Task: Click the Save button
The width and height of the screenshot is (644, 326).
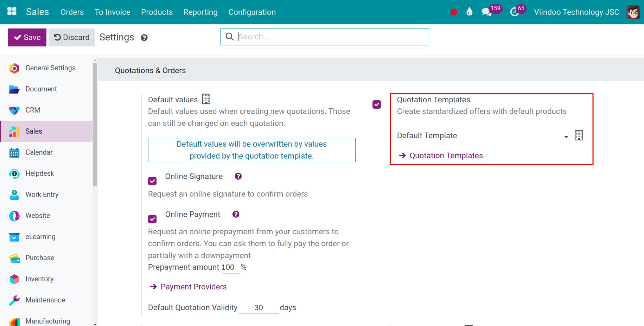Action: (x=27, y=37)
